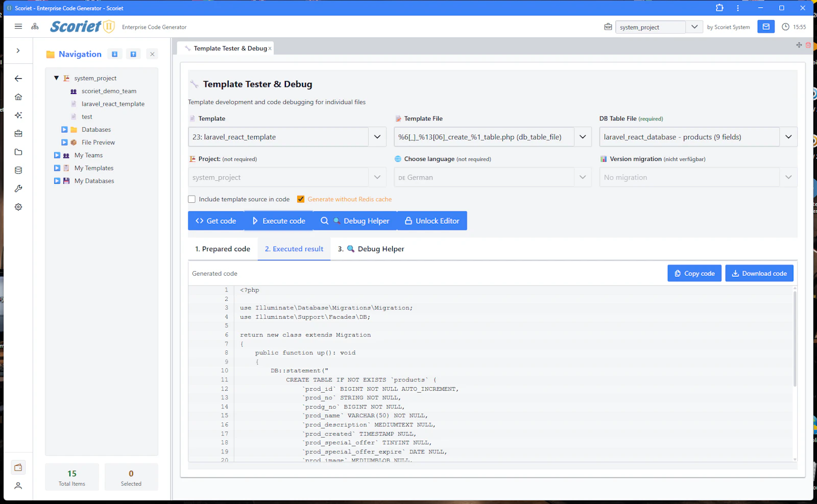Click the Get code button
This screenshot has height=504, width=817.
215,221
